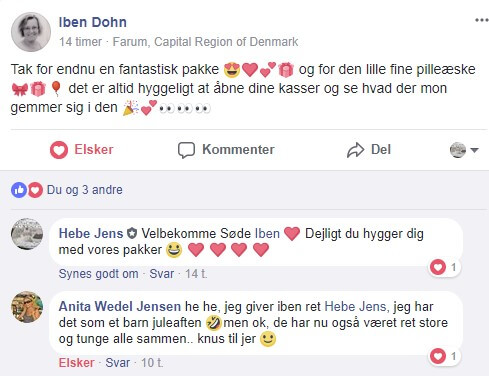Click Hebe Jens' avatar thumbnail
This screenshot has width=489, height=376.
click(27, 234)
